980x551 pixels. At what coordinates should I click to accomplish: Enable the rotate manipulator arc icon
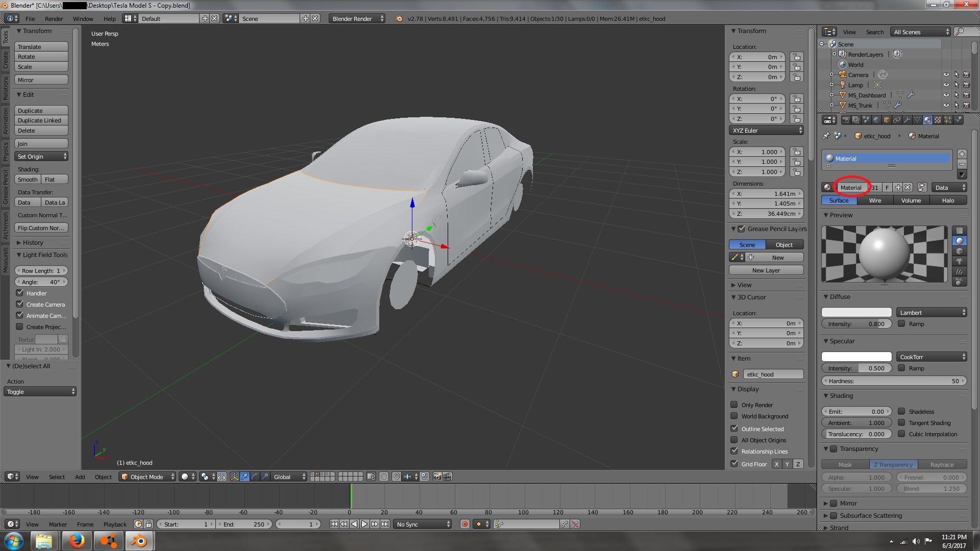(255, 477)
